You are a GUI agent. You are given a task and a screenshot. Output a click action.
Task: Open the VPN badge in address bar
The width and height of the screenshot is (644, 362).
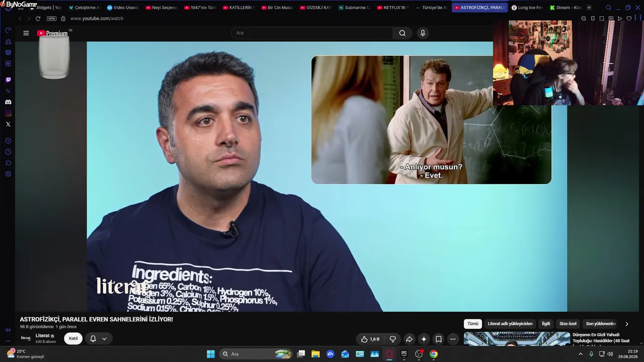point(51,19)
